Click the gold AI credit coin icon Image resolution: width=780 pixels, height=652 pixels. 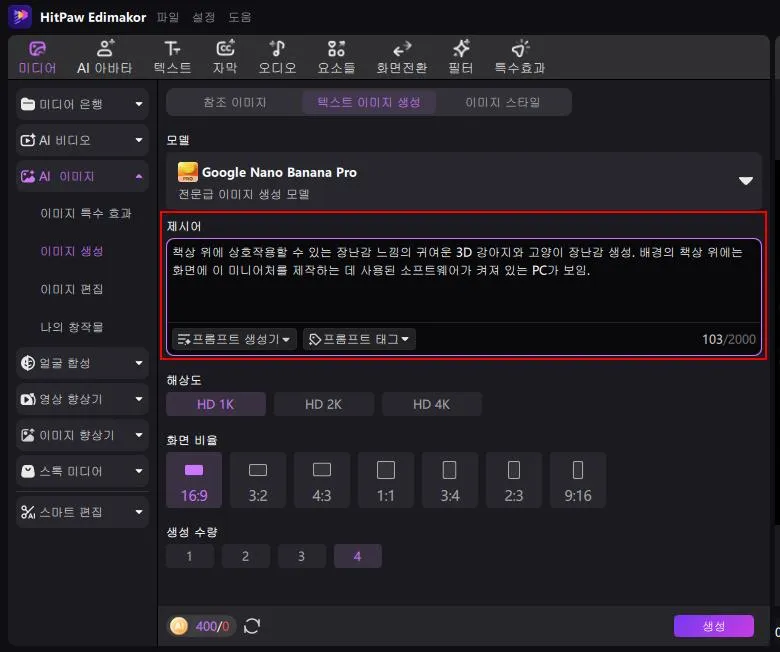pos(179,626)
